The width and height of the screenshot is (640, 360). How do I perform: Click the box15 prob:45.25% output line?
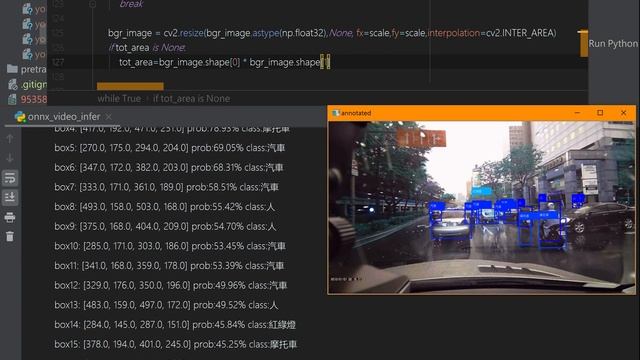(x=176, y=344)
